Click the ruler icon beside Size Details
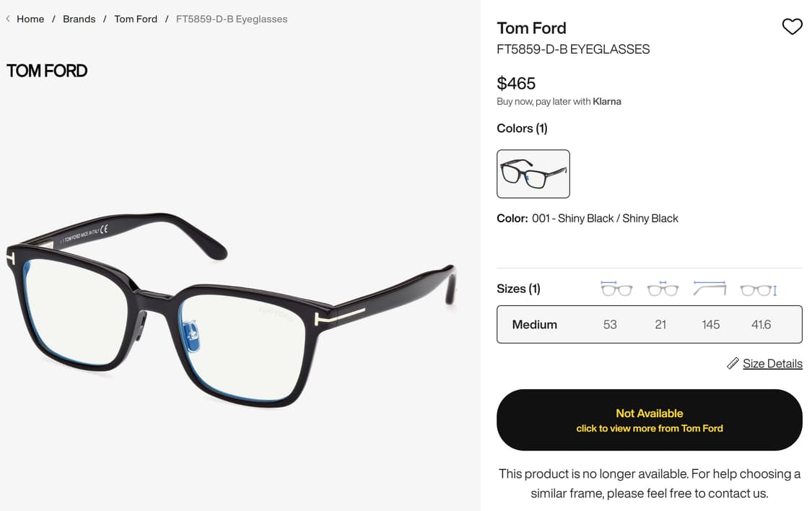This screenshot has width=812, height=511. [733, 363]
